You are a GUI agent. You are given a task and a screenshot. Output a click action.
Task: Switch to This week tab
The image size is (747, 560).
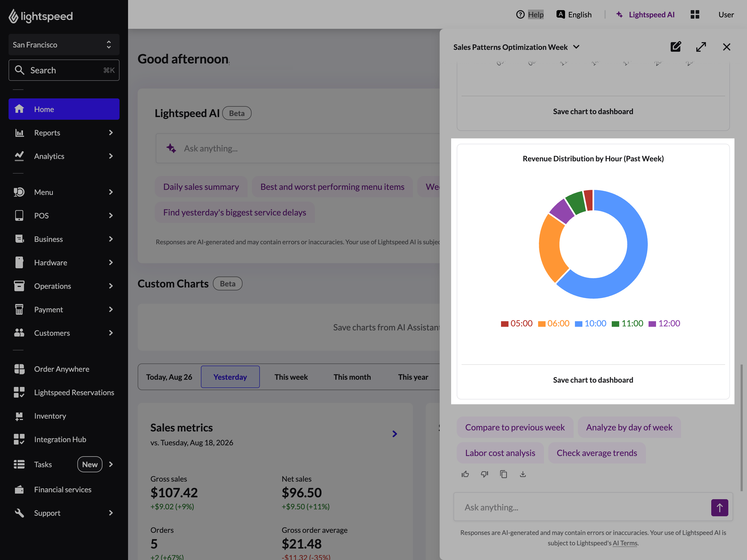tap(291, 377)
